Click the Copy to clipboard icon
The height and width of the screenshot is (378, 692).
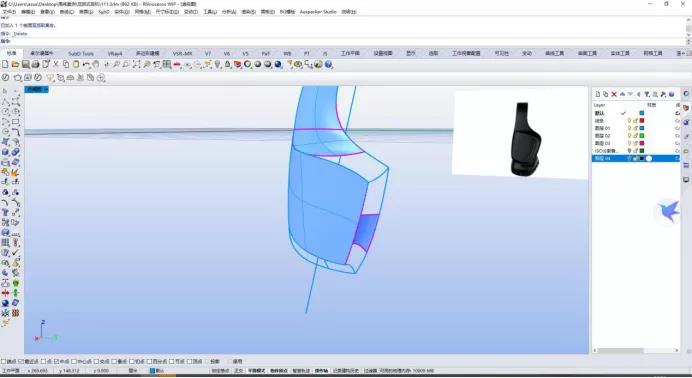pos(66,64)
